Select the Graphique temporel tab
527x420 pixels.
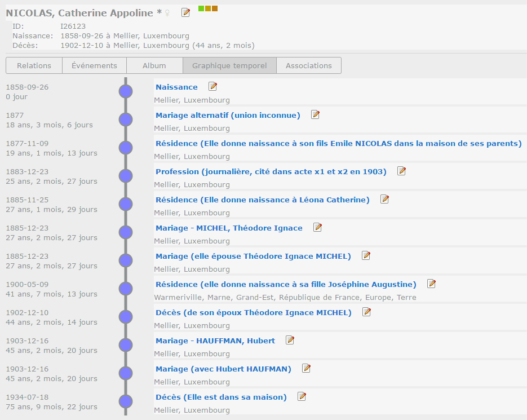(x=229, y=65)
